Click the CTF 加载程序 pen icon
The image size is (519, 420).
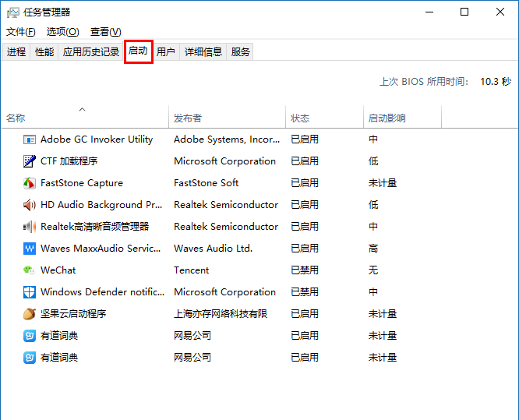tap(30, 161)
